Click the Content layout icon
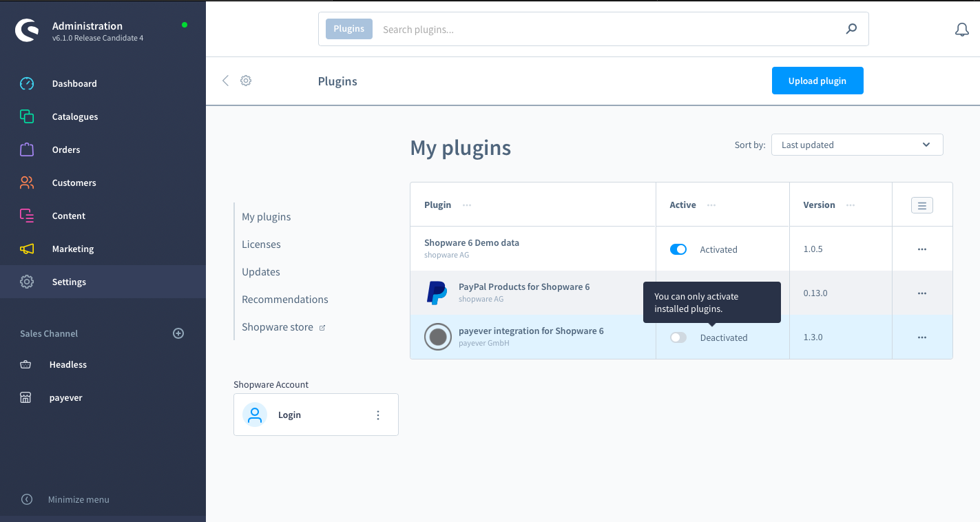Screen dimensions: 980x522 click(x=27, y=216)
